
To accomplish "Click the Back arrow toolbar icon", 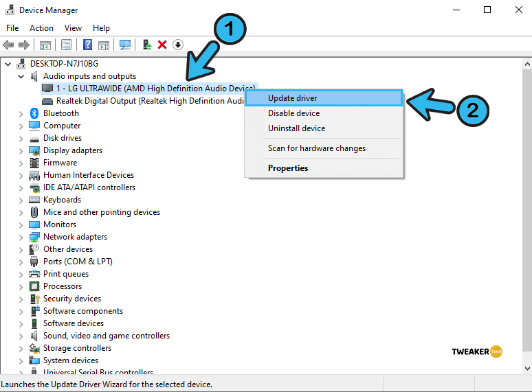I will point(8,45).
